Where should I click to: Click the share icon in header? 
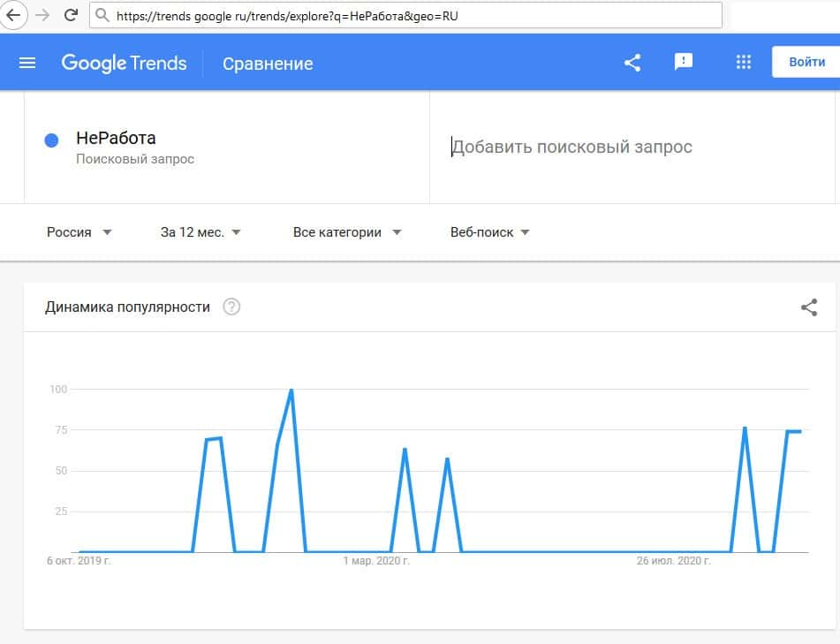coord(632,63)
